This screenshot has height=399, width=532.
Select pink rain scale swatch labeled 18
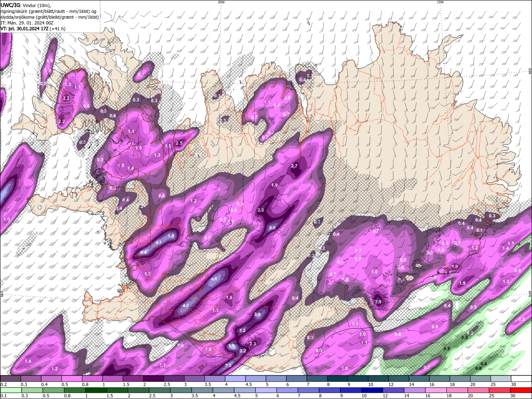(x=457, y=390)
